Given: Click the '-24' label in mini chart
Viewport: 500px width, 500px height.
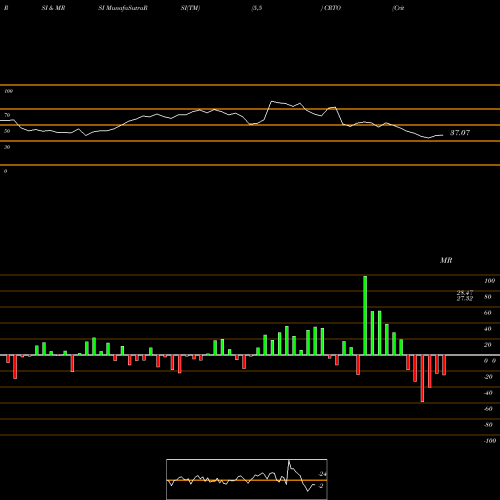Looking at the screenshot, I should pyautogui.click(x=322, y=474).
